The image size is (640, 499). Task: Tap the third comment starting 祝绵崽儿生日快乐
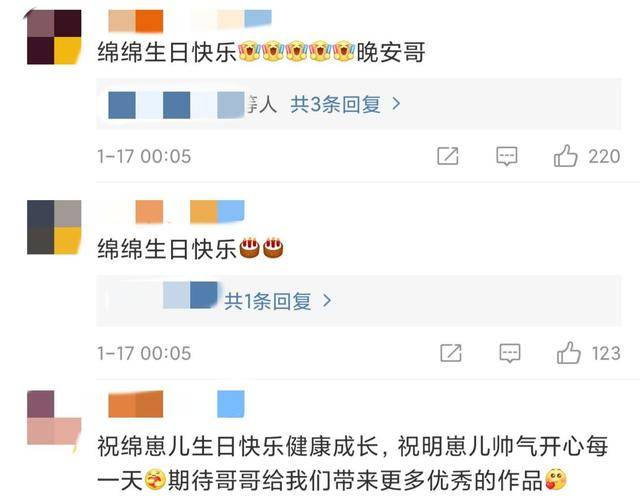(x=353, y=463)
